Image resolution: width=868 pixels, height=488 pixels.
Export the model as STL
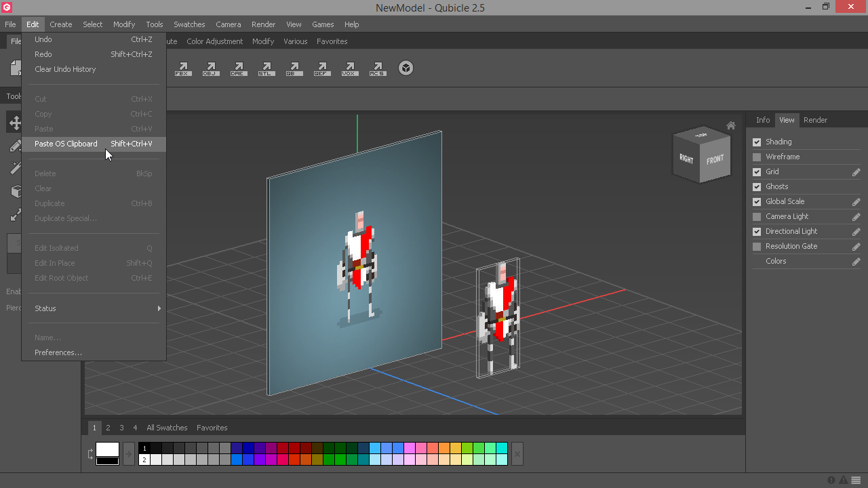point(266,68)
